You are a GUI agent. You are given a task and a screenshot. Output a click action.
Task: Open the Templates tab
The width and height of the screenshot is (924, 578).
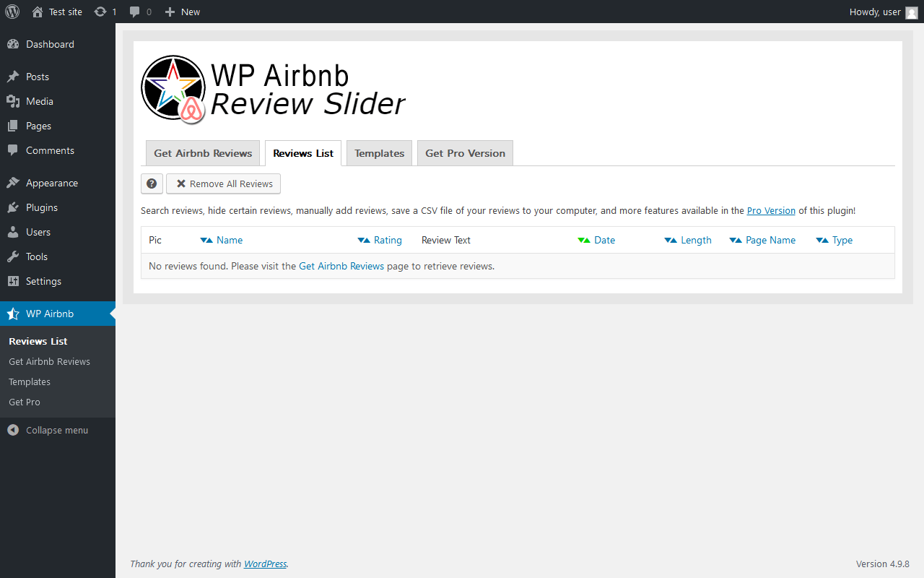point(379,153)
